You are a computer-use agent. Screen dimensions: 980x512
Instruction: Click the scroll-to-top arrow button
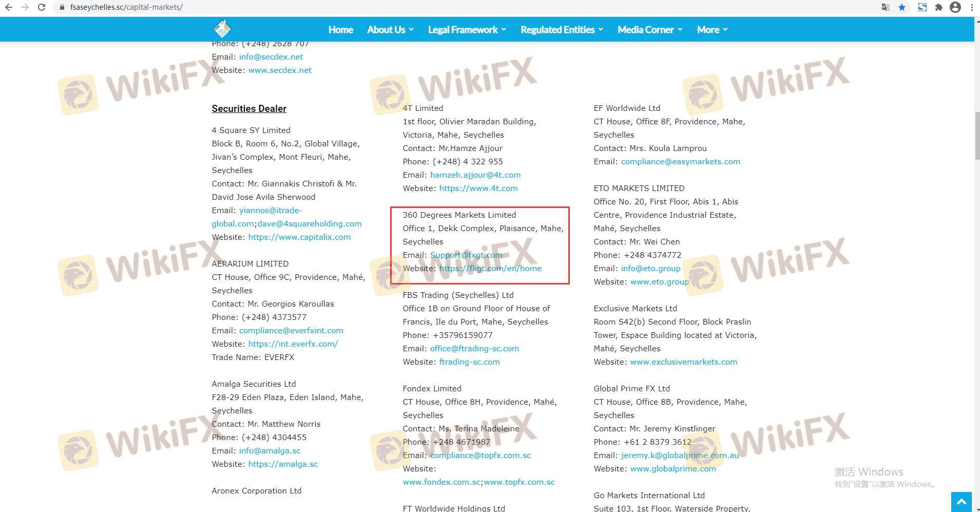[x=961, y=501]
